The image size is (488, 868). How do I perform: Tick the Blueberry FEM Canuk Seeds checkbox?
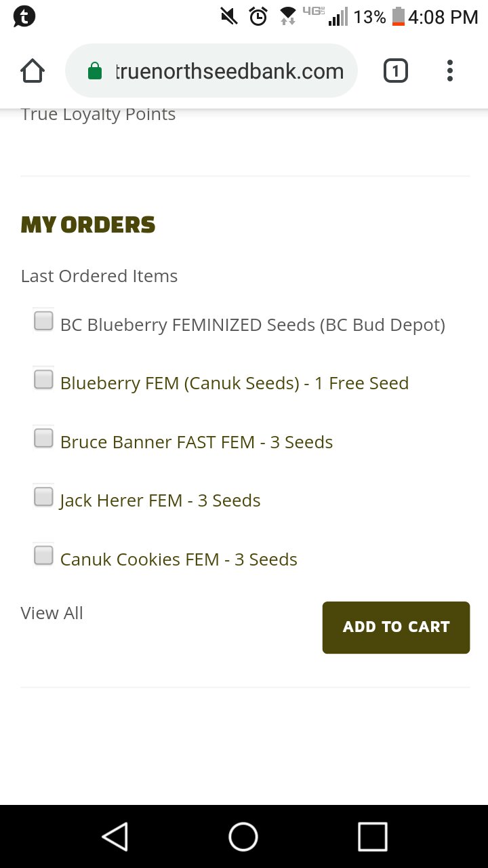43,379
